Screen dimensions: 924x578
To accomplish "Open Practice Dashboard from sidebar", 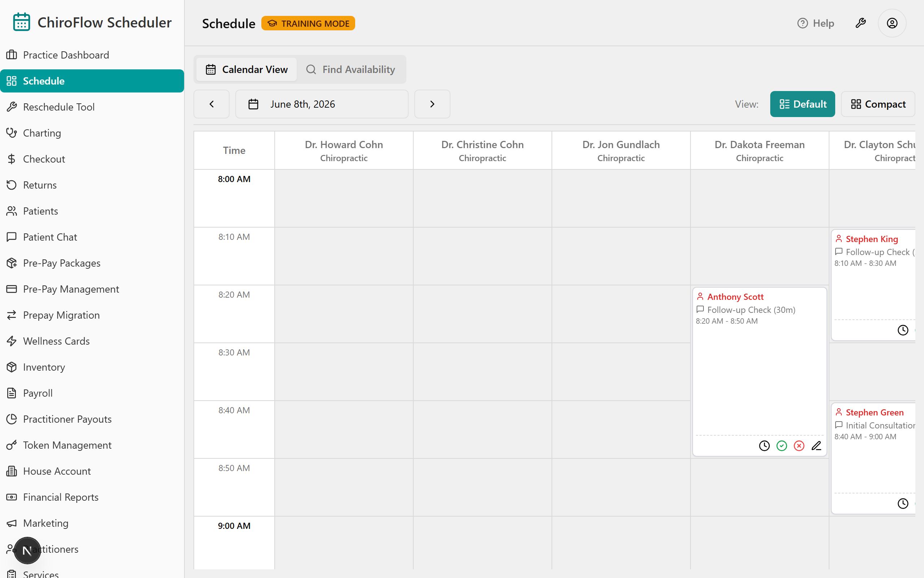I will 92,55.
